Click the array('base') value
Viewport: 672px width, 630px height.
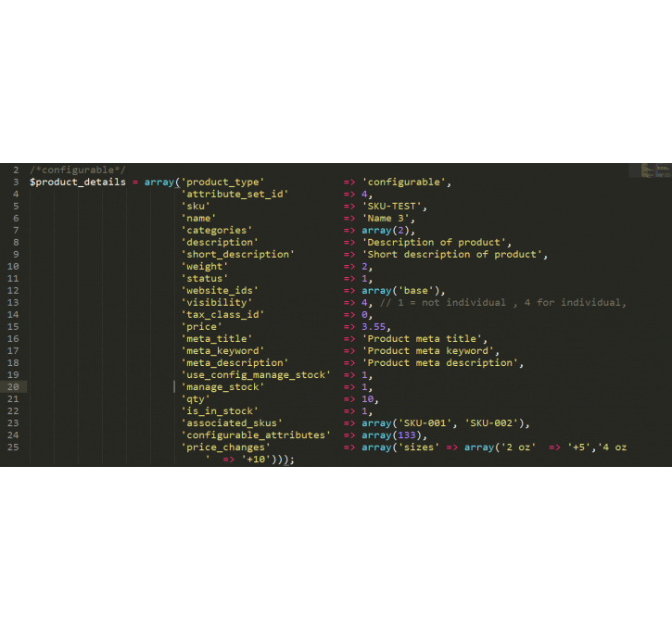click(400, 290)
